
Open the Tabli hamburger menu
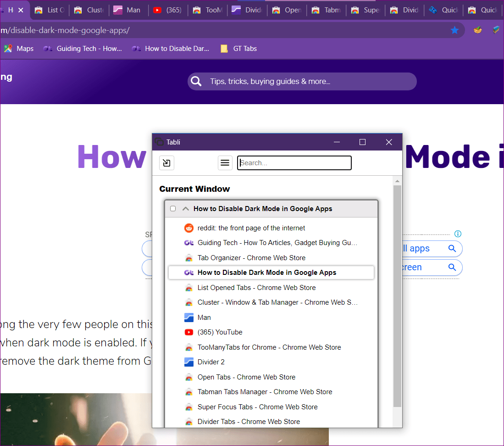click(x=225, y=163)
